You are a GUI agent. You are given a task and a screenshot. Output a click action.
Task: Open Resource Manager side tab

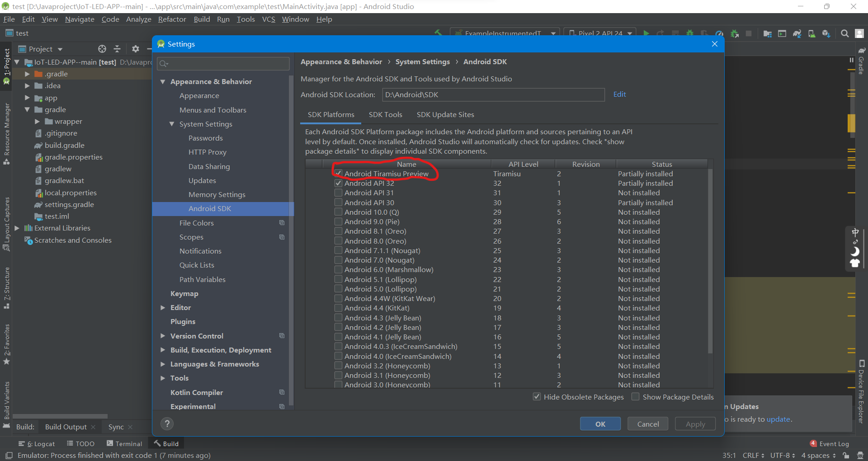pos(6,133)
